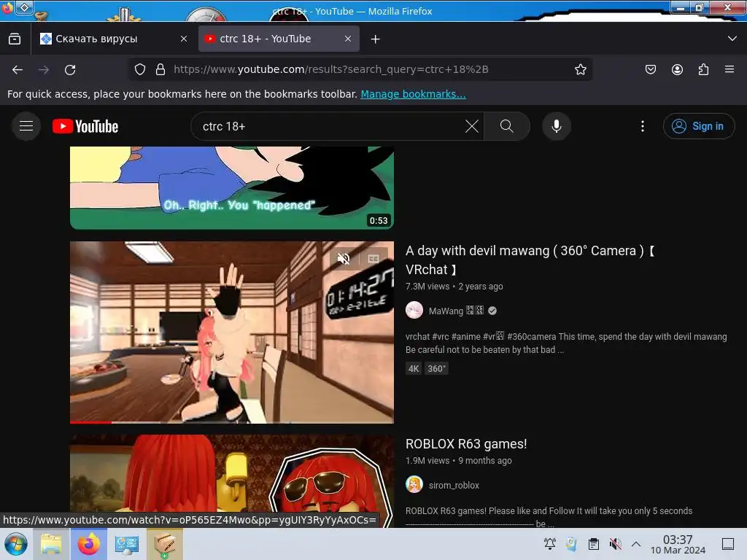Image resolution: width=747 pixels, height=560 pixels.
Task: Open a new browser tab
Action: (x=376, y=39)
